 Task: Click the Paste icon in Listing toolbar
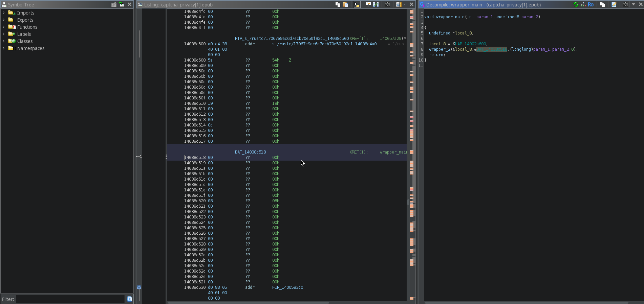345,4
